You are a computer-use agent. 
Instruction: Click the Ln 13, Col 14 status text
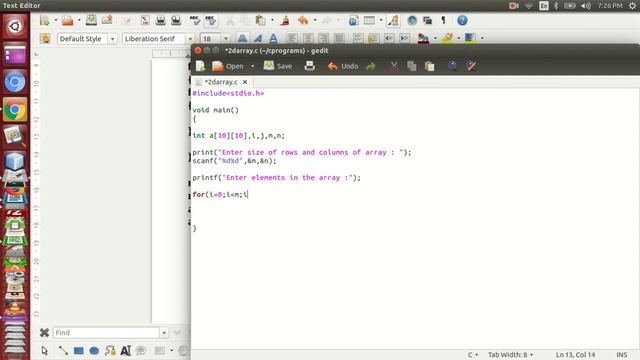pos(576,355)
